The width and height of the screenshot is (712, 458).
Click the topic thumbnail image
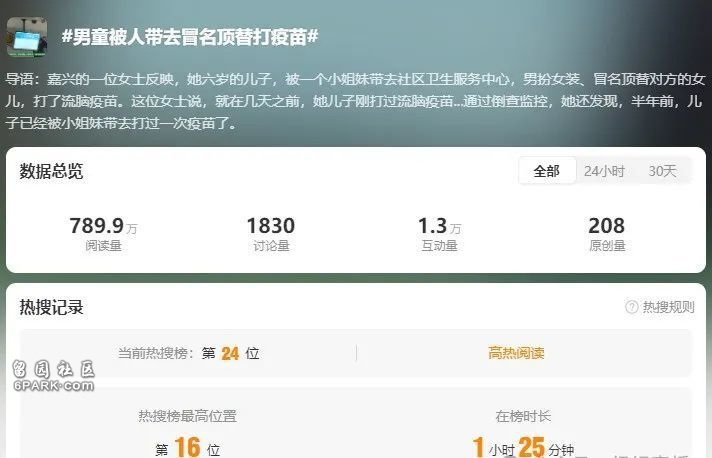tap(27, 37)
